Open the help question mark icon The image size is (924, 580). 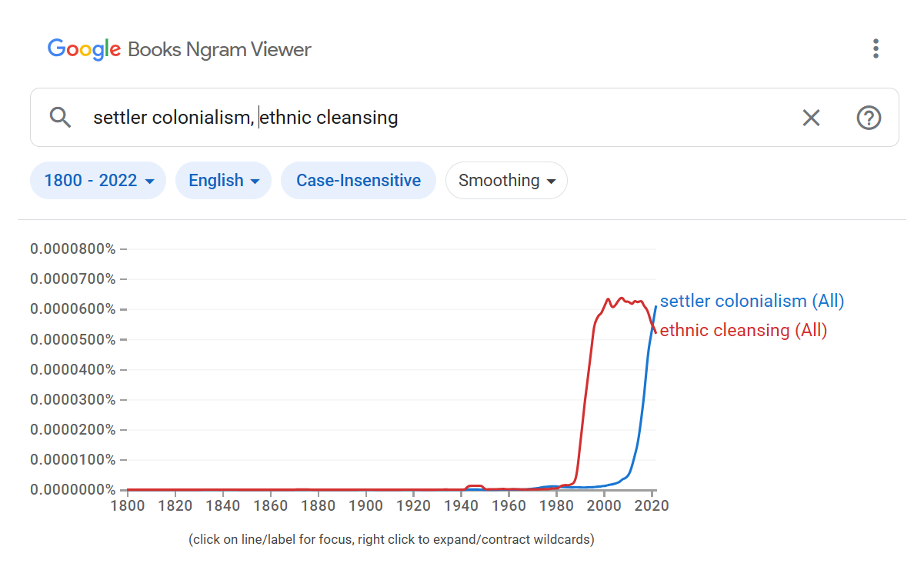pos(869,118)
